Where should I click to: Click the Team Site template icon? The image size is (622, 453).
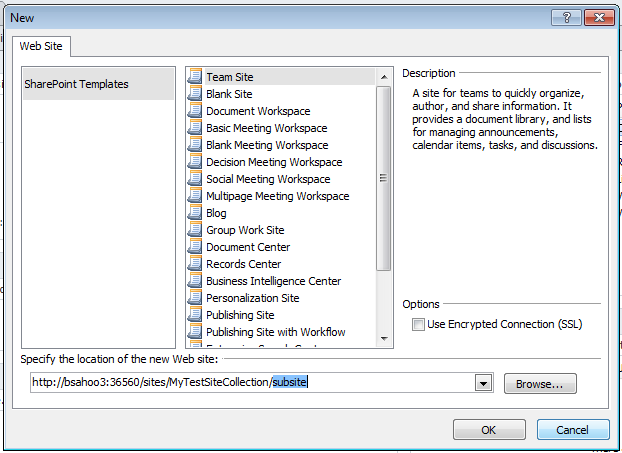pyautogui.click(x=195, y=76)
